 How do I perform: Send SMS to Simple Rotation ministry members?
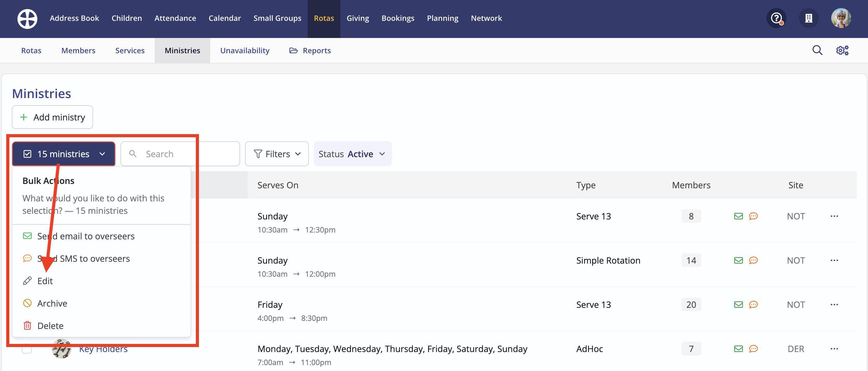click(x=753, y=261)
